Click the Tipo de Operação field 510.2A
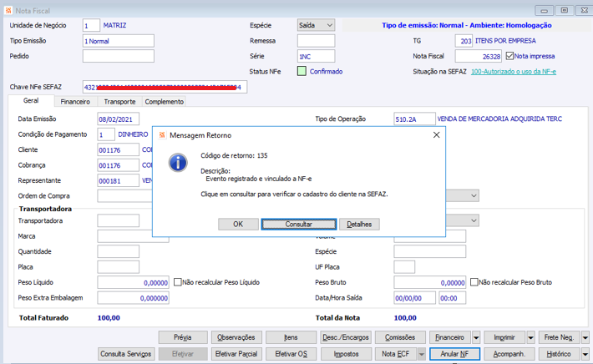Screen dimensions: 593x364 (x=414, y=119)
